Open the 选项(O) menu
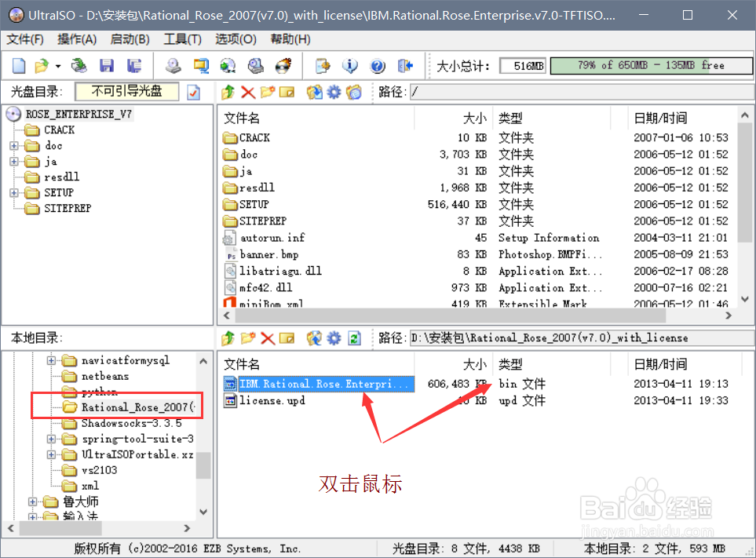 (x=236, y=39)
